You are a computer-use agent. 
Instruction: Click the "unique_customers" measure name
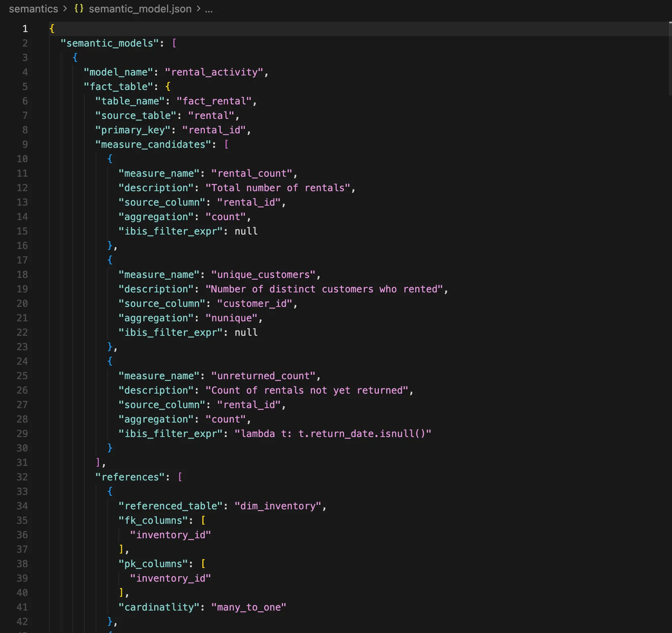[x=263, y=274]
